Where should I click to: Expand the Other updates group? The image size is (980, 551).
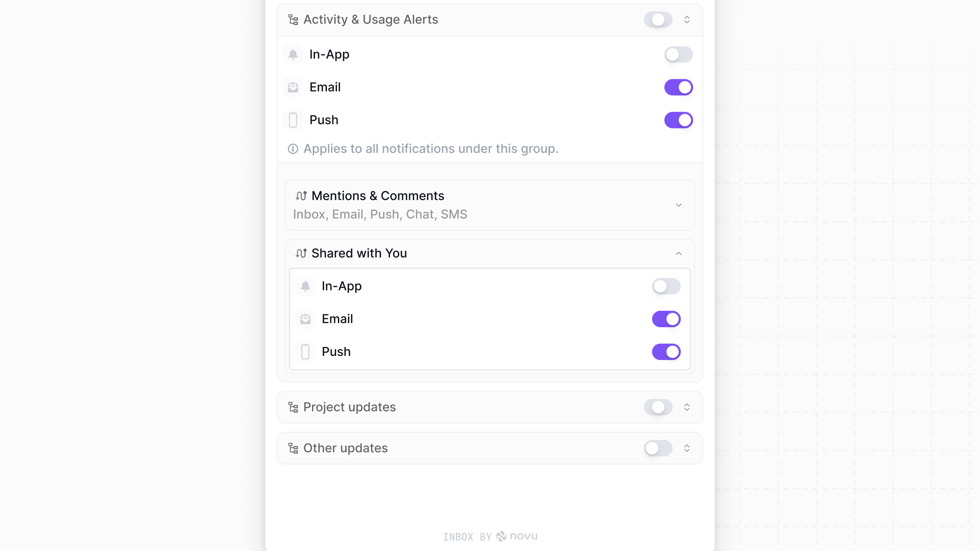[x=687, y=448]
